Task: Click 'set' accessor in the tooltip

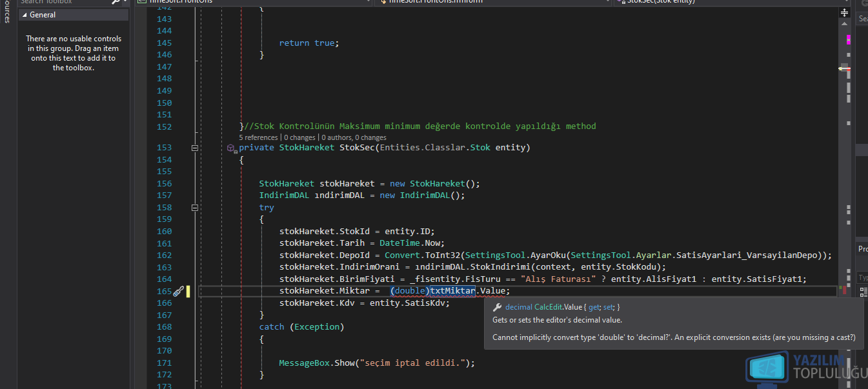Action: click(609, 308)
